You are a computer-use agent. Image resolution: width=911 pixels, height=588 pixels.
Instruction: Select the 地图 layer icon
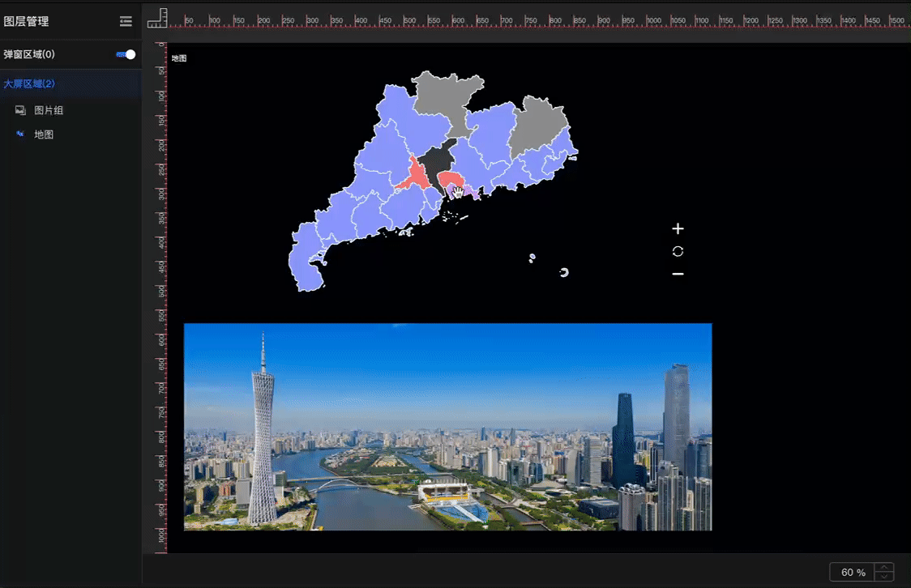coord(20,134)
